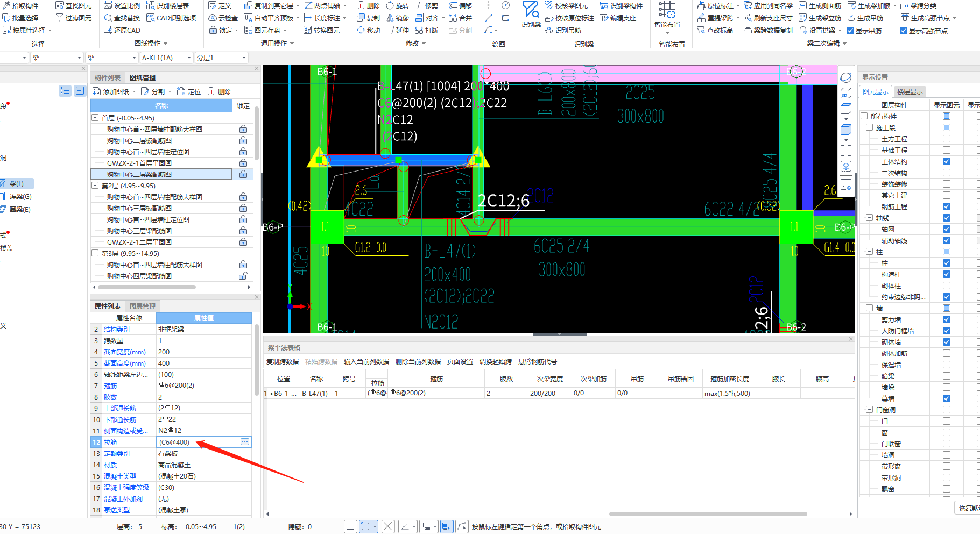Click 校核梁图元 check beam elements

click(566, 5)
